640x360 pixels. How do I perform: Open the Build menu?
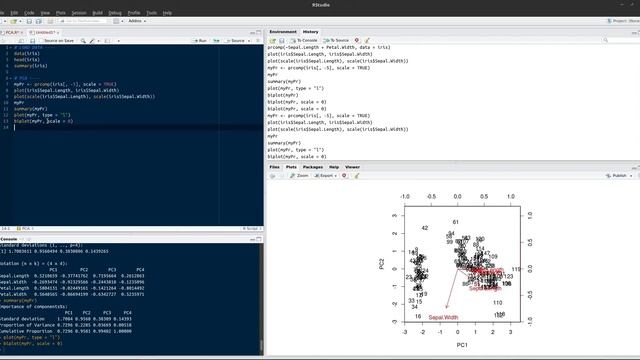pyautogui.click(x=98, y=13)
